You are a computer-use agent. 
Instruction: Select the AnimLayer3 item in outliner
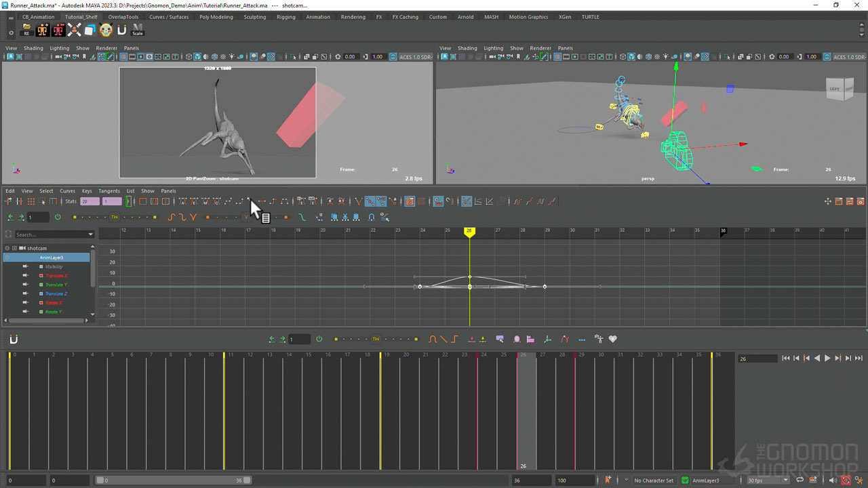pyautogui.click(x=52, y=258)
